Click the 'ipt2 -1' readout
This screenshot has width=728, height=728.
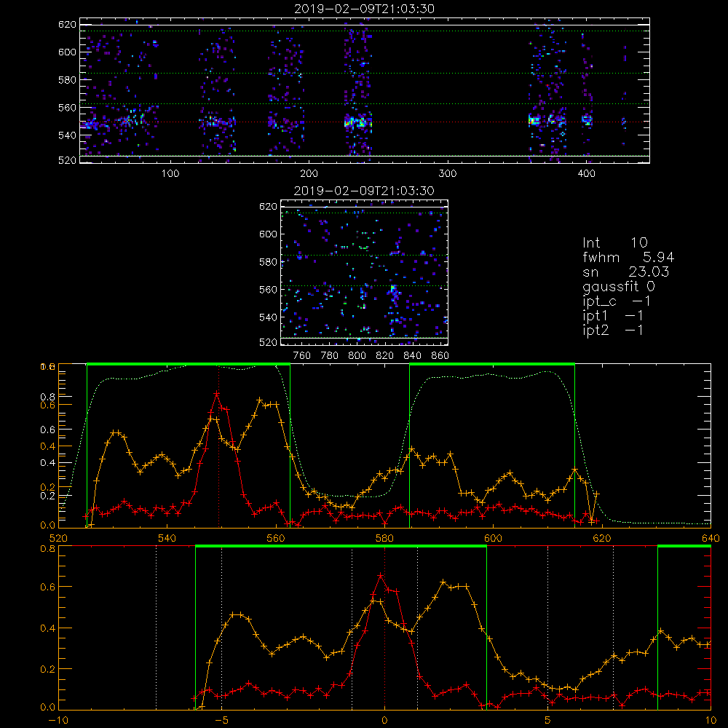coord(613,330)
